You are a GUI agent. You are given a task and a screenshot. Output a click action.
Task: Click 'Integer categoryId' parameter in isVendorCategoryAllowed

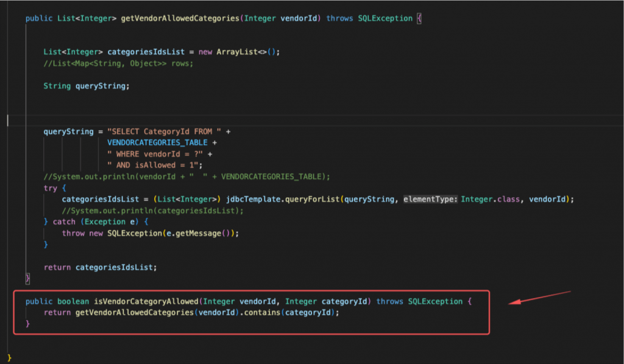(x=326, y=301)
